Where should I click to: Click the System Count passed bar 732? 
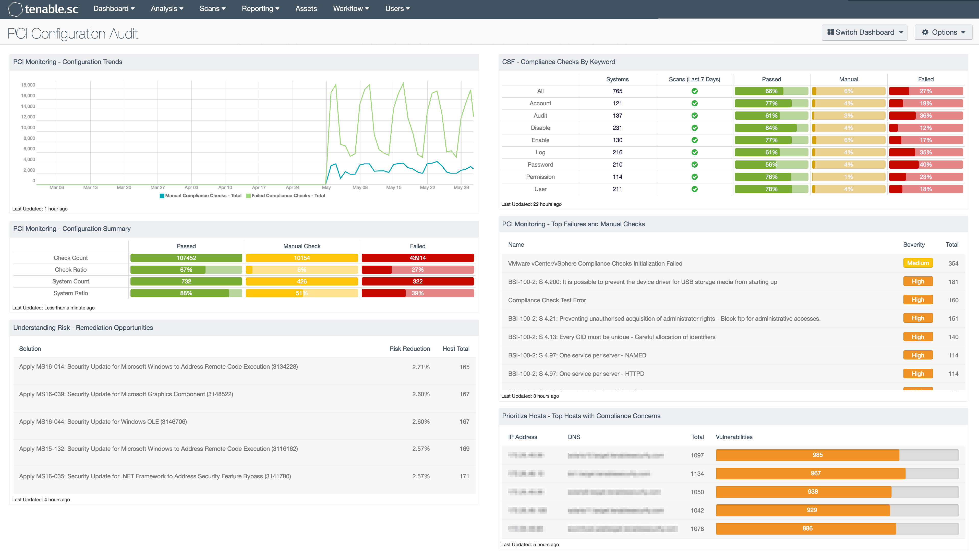point(186,282)
